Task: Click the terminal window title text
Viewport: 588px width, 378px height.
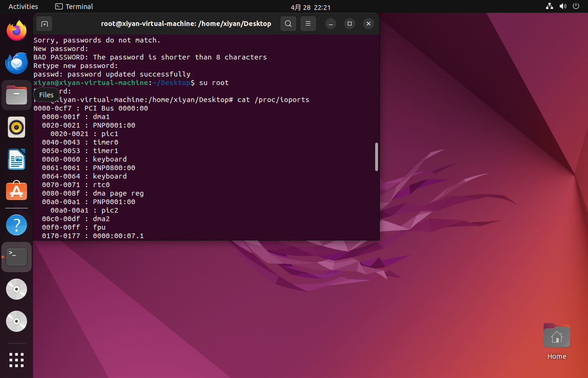Action: point(186,24)
